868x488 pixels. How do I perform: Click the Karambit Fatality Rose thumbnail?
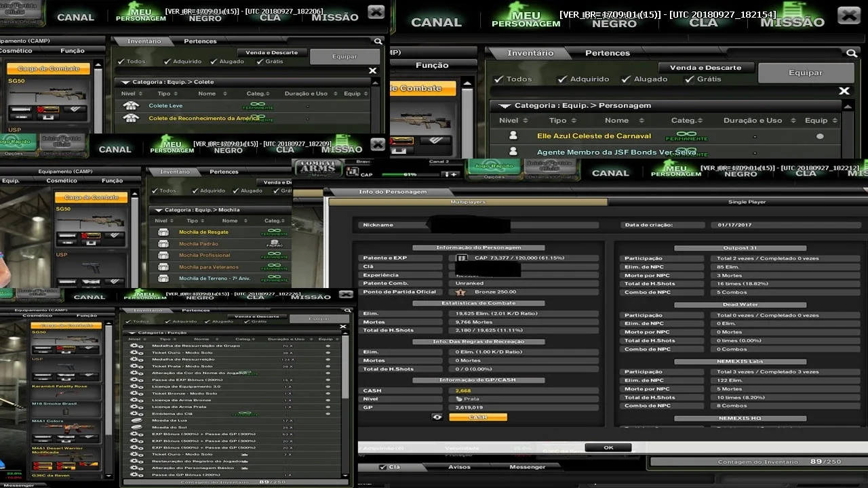(66, 393)
